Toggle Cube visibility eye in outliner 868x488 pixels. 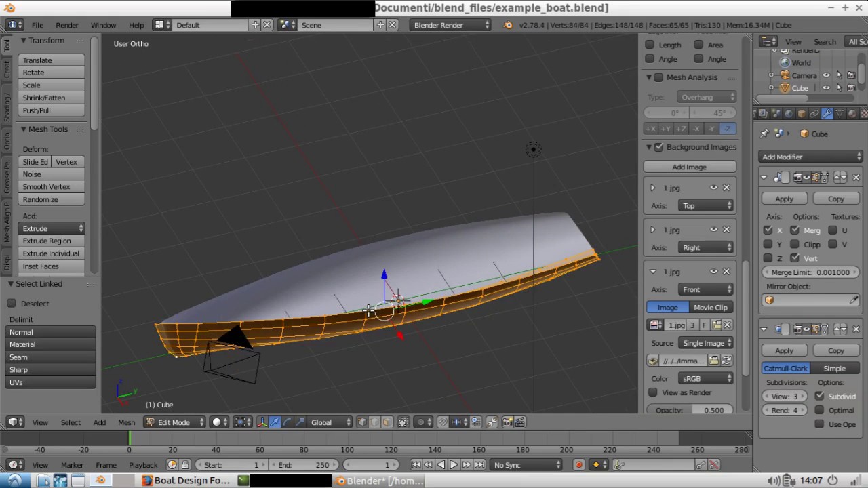tap(826, 87)
